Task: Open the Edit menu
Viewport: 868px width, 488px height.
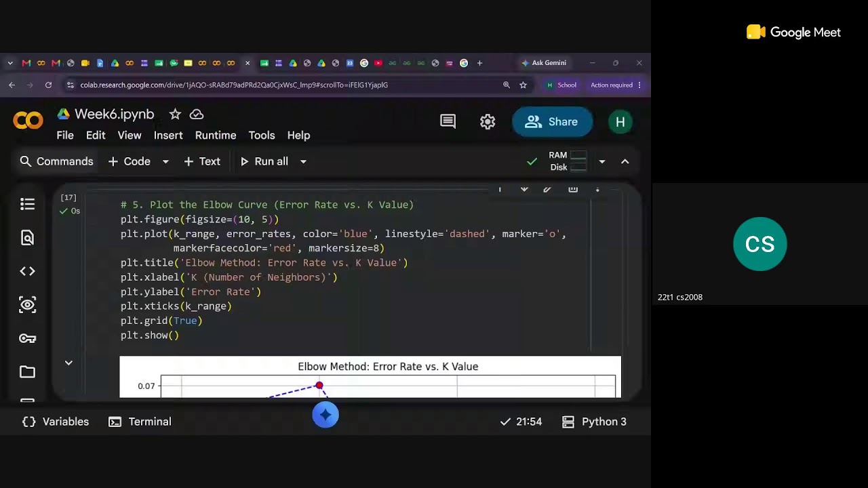Action: 96,135
